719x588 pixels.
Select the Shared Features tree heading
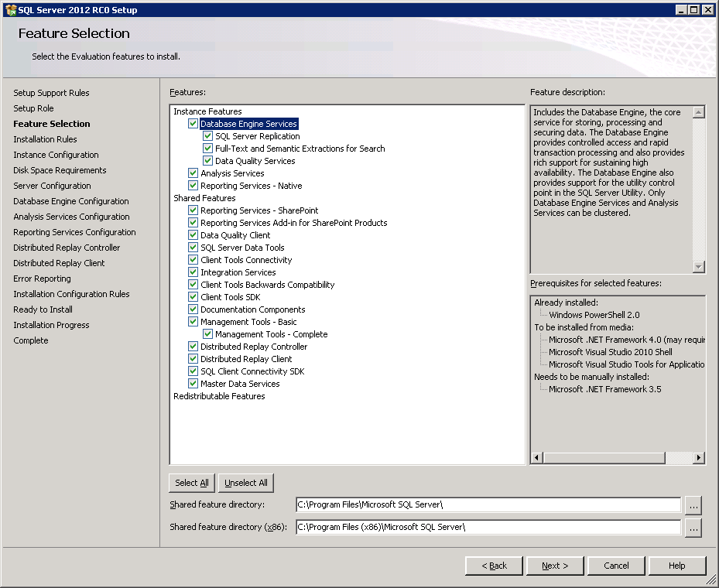click(x=204, y=198)
